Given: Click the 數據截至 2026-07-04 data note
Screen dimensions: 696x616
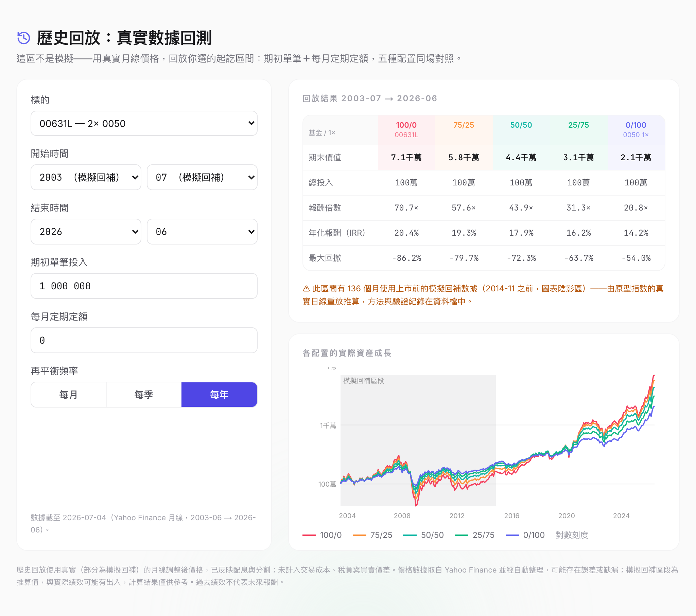Looking at the screenshot, I should pos(143,523).
